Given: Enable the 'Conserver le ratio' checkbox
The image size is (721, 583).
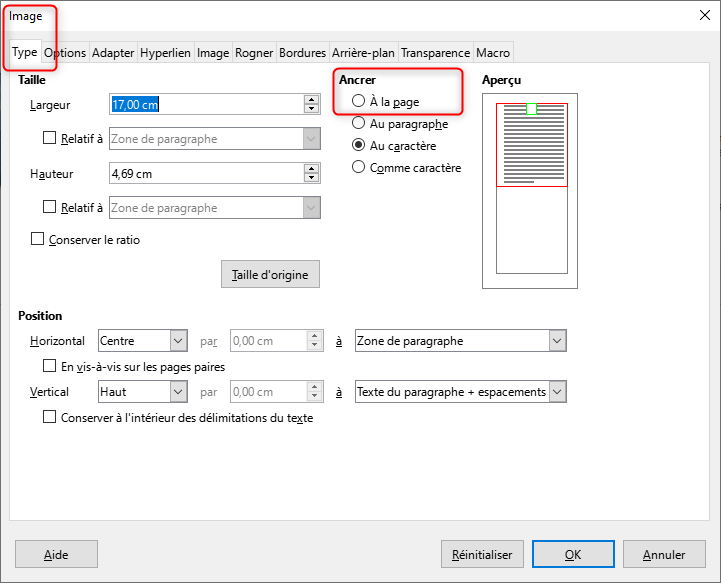Looking at the screenshot, I should tap(39, 240).
